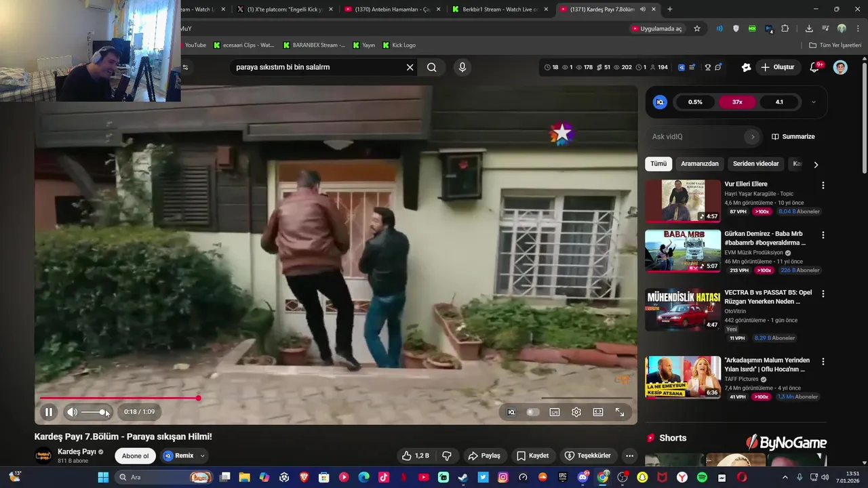The width and height of the screenshot is (868, 488).
Task: Open options for VECTRA B vs PASSAT video
Action: coord(823,294)
